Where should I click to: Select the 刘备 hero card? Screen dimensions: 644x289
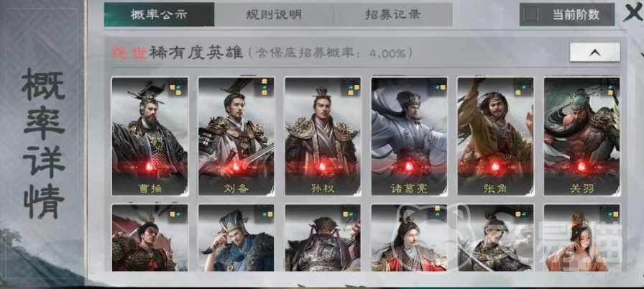236,137
